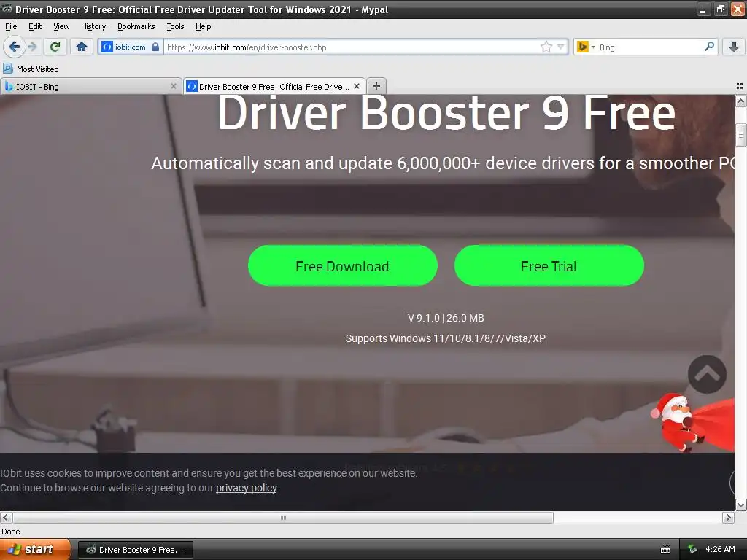Image resolution: width=747 pixels, height=560 pixels.
Task: Click the round scroll-to-top arrow button
Action: click(x=707, y=374)
